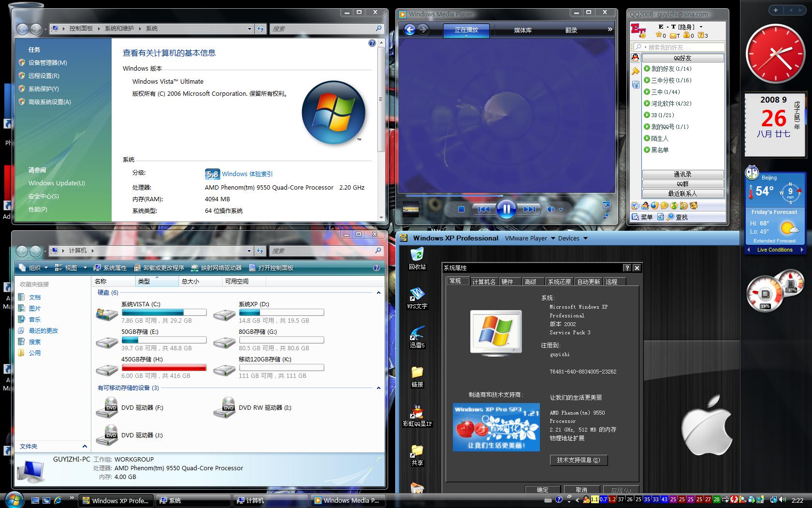The image size is (812, 508).
Task: Open VMware Player menu
Action: click(x=530, y=238)
